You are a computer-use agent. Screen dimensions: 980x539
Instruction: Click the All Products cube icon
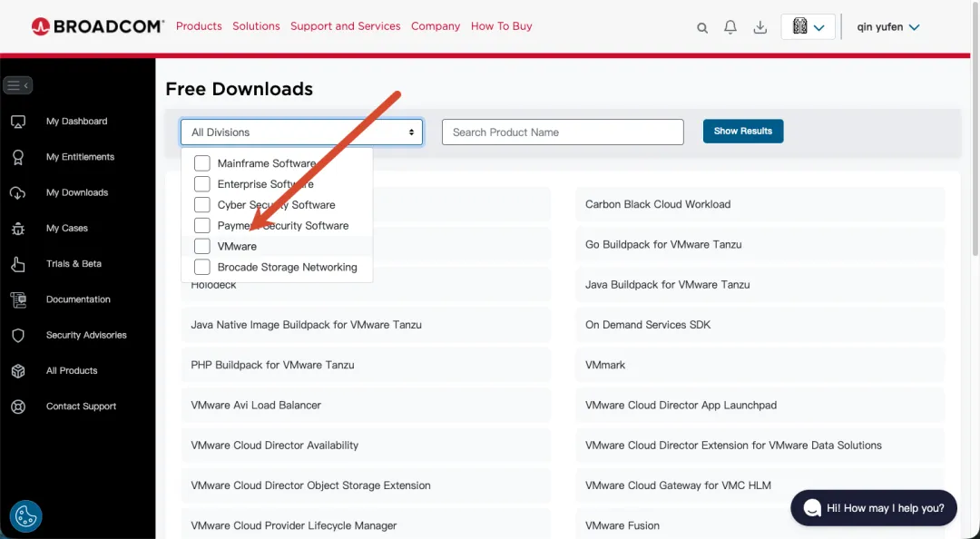click(x=18, y=371)
